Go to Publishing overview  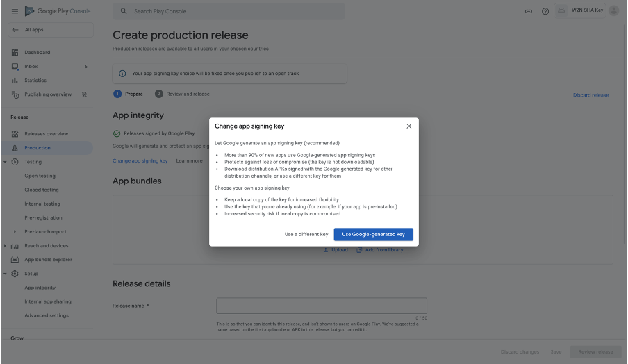click(x=47, y=94)
